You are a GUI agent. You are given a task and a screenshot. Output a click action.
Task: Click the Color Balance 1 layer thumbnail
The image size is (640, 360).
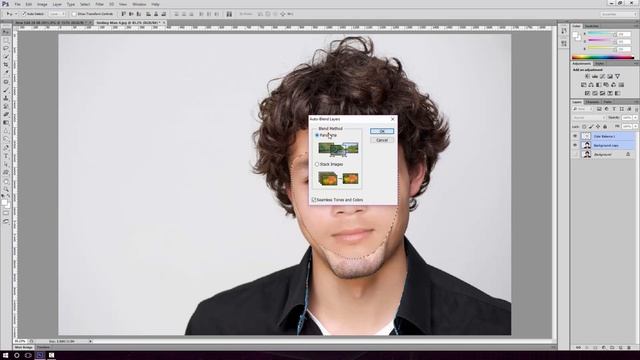click(x=586, y=136)
